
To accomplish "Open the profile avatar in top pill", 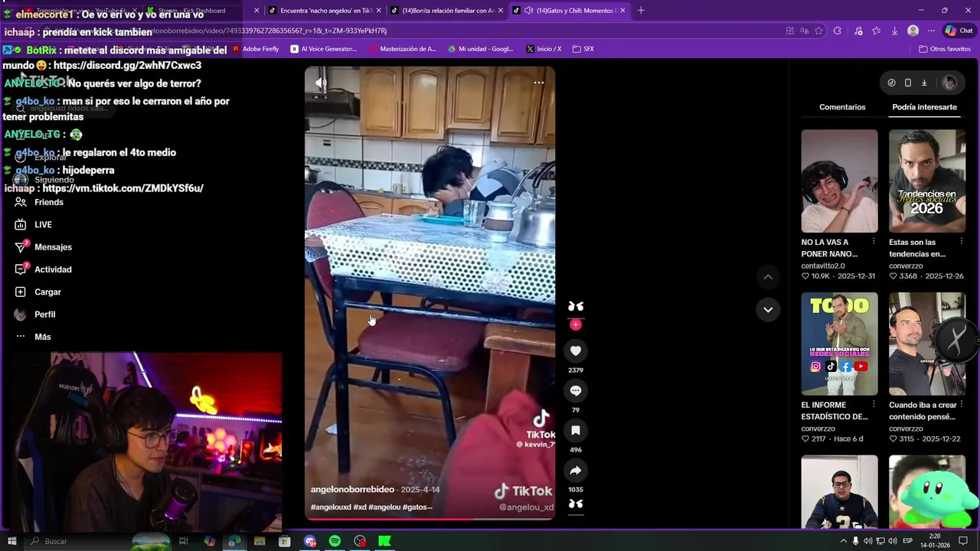I will [x=949, y=83].
